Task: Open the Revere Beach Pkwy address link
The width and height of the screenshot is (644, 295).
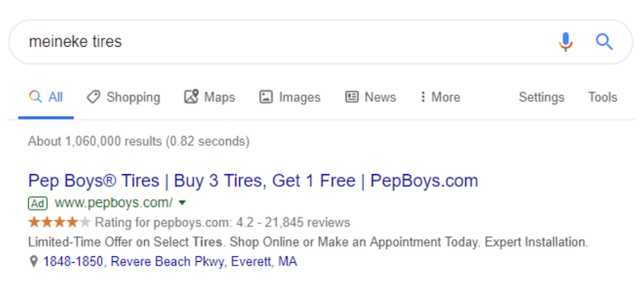Action: coord(170,262)
